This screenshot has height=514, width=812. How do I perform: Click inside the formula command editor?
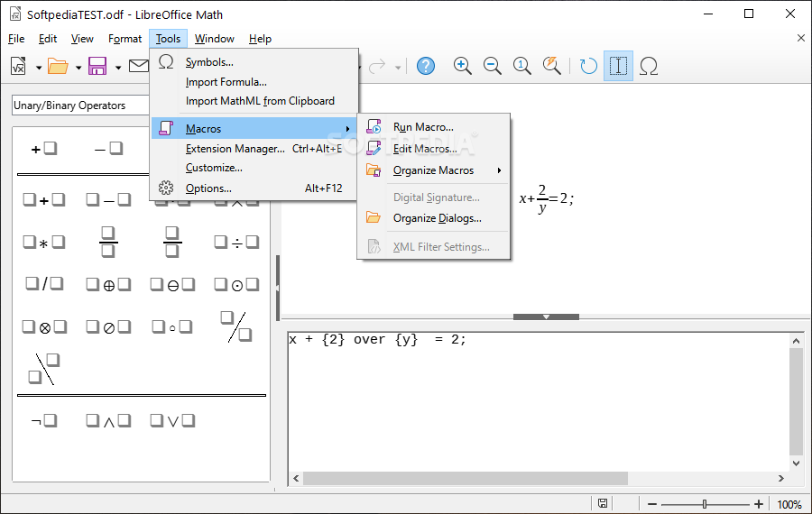click(x=539, y=402)
